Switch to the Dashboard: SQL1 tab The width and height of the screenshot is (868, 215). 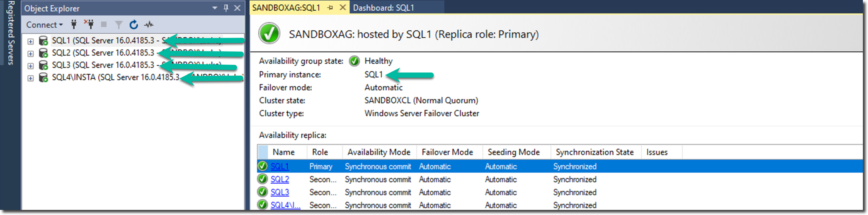click(x=383, y=7)
